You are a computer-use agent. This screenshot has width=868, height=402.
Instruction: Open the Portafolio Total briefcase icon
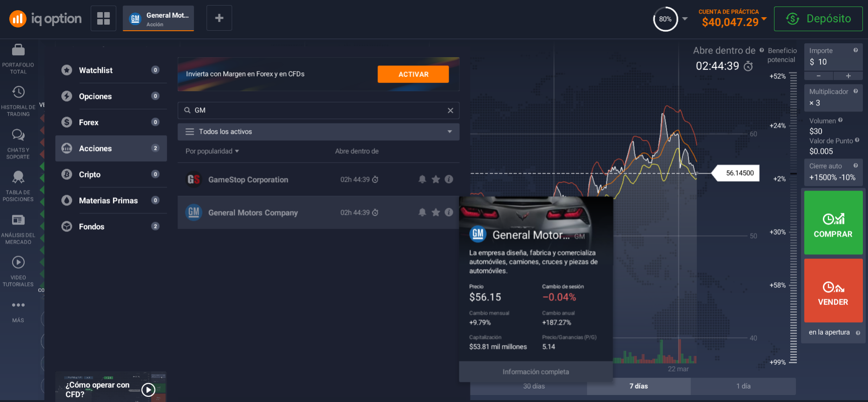[x=18, y=49]
